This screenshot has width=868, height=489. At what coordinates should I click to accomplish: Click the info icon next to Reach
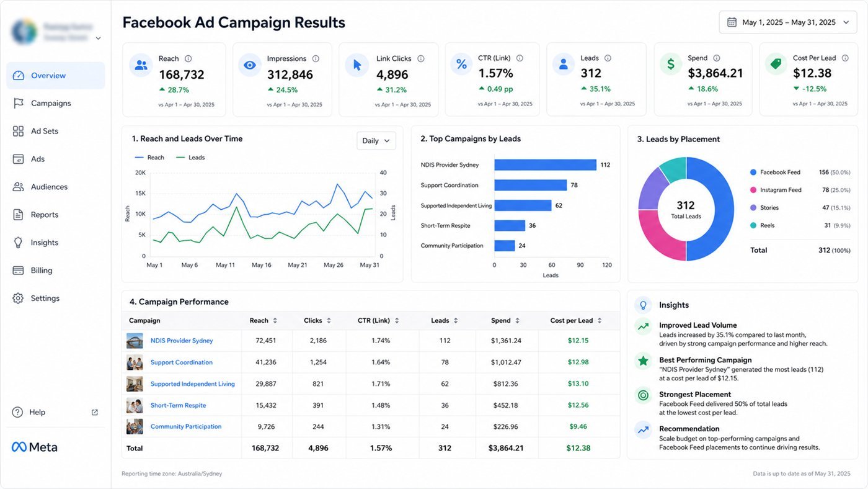(x=188, y=58)
